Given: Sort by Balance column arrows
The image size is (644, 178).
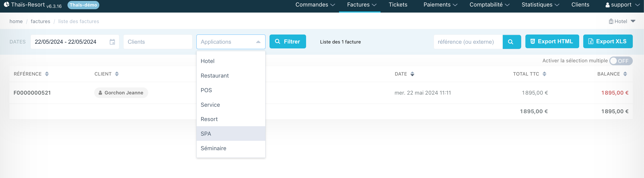Looking at the screenshot, I should [x=625, y=74].
